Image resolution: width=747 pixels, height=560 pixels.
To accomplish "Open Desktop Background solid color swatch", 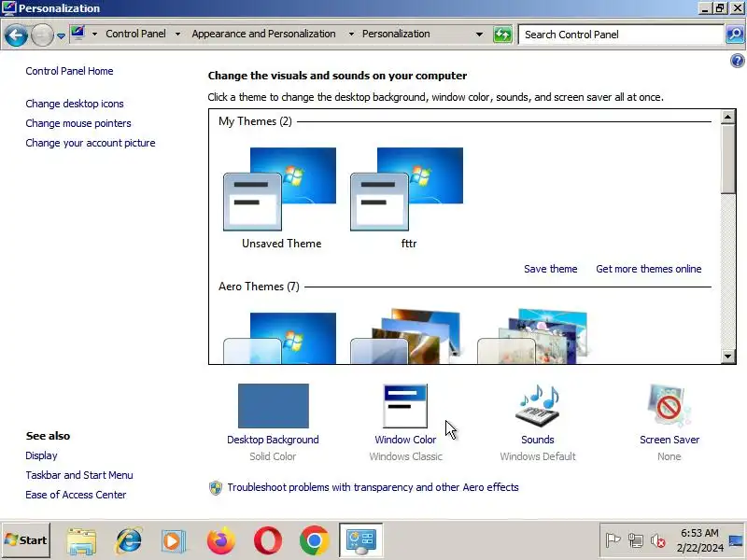I will (274, 406).
